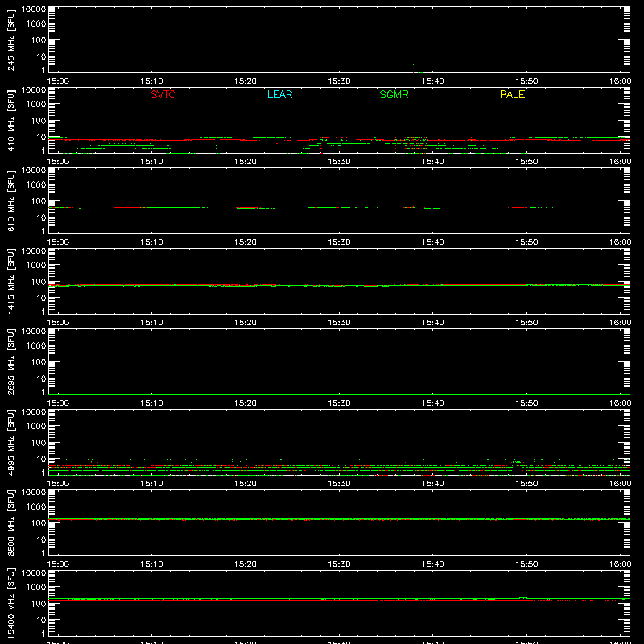Click the 15:20 tick label under 1415 MHz plot

246,323
